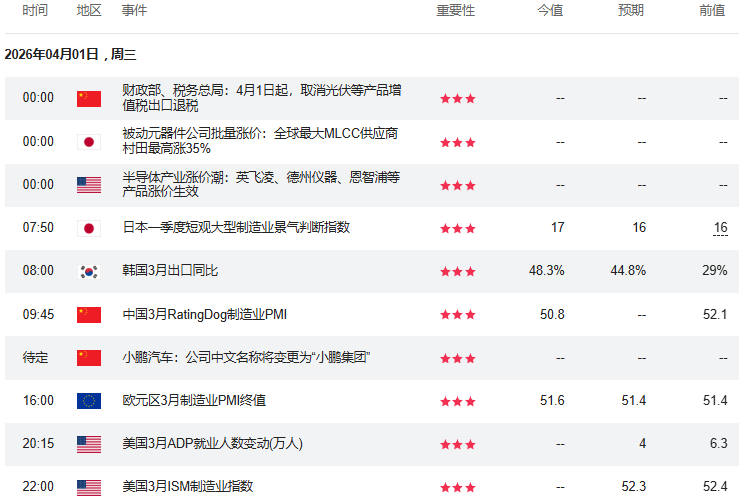
Task: Click the 地区 column header
Action: pyautogui.click(x=89, y=10)
